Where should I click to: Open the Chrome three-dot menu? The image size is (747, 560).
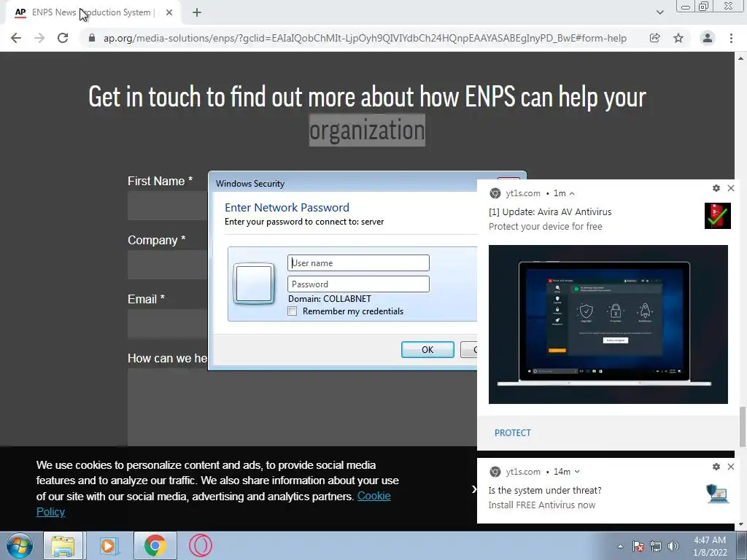731,38
